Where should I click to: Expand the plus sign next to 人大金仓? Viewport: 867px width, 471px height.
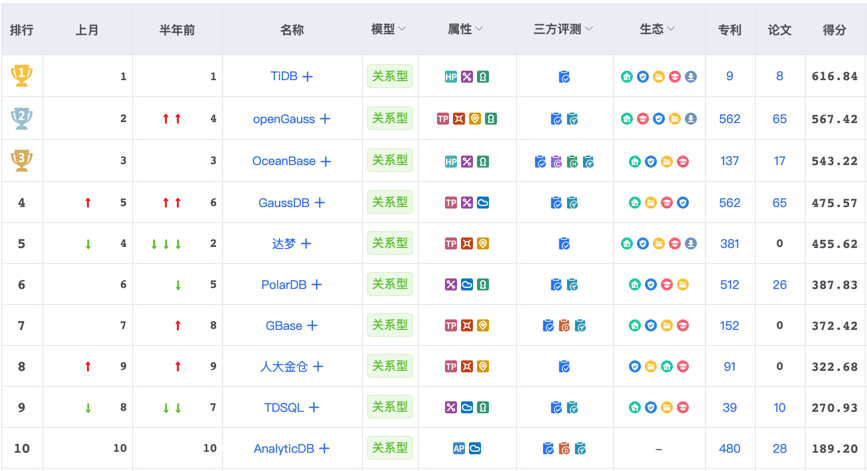click(318, 367)
